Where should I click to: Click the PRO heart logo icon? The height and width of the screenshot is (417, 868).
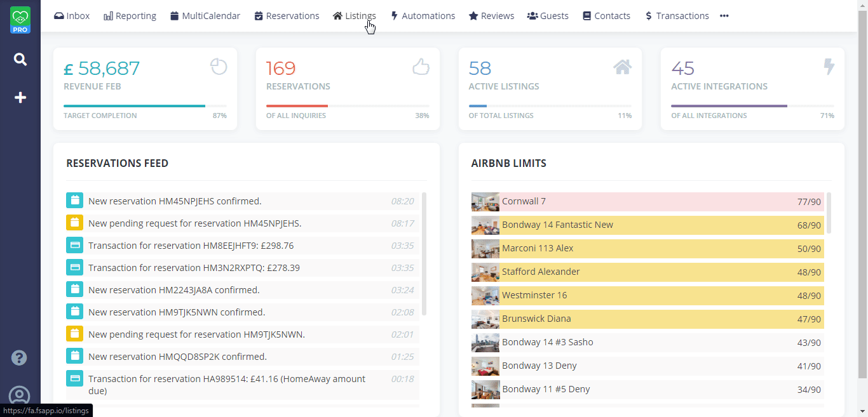[x=20, y=20]
